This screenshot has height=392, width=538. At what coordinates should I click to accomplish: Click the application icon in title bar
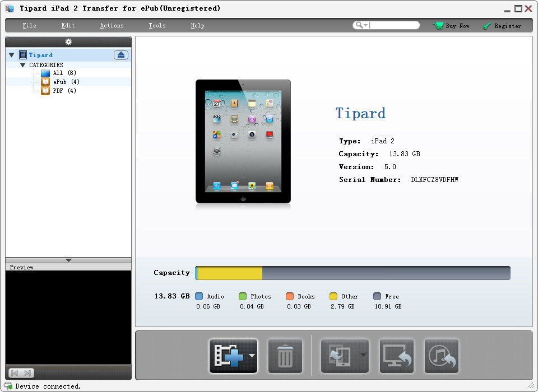click(10, 8)
